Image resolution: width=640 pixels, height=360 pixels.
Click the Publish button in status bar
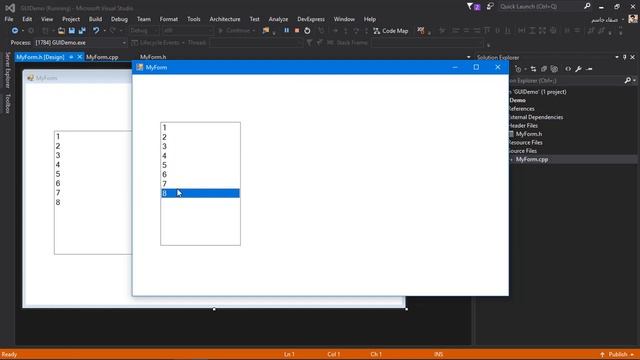tap(618, 354)
